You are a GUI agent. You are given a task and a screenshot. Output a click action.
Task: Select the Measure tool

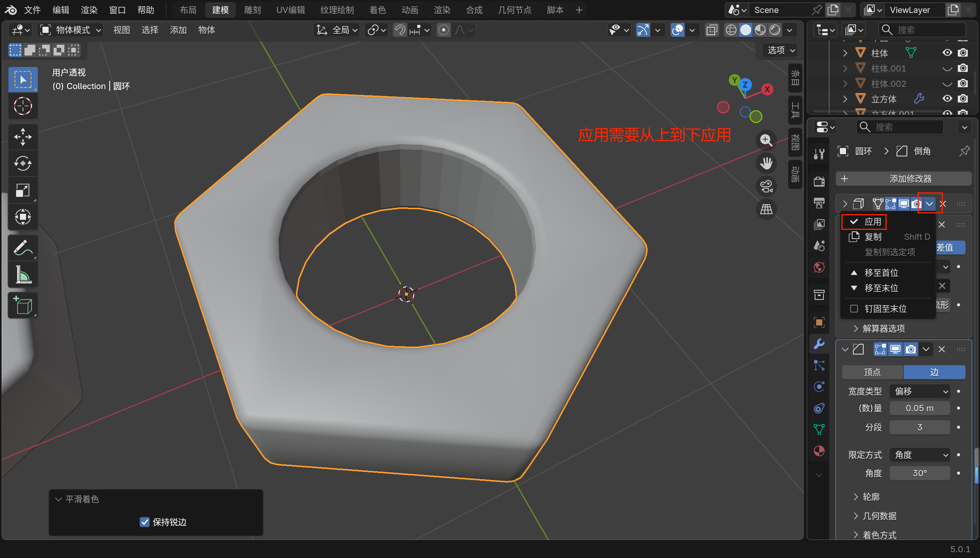pyautogui.click(x=23, y=275)
